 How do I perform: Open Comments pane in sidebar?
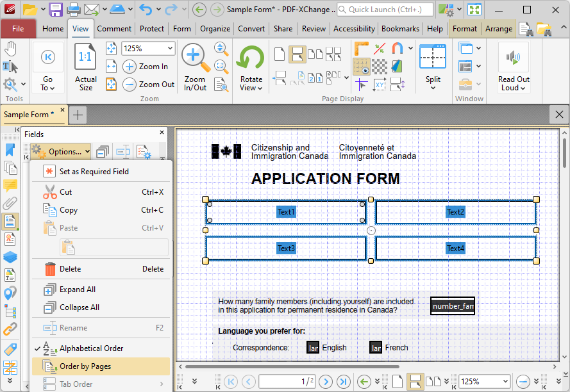click(10, 185)
